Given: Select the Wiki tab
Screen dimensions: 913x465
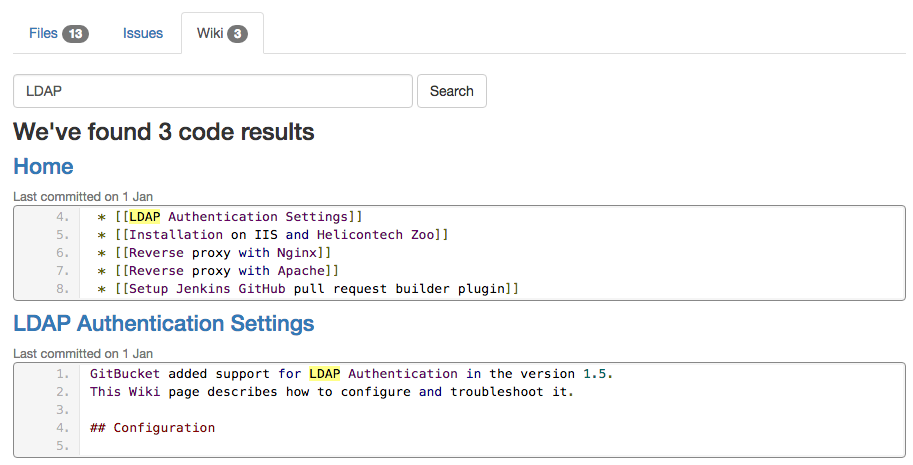Looking at the screenshot, I should pyautogui.click(x=222, y=33).
